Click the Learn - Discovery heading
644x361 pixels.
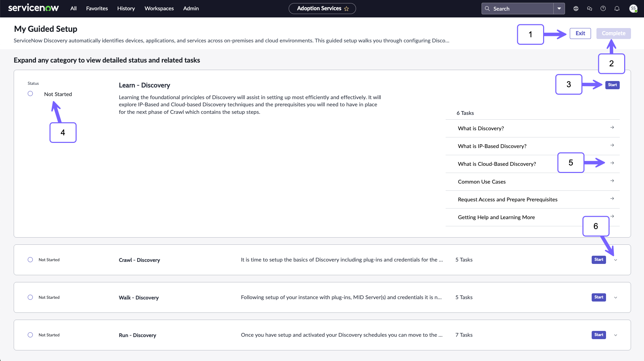(x=144, y=85)
